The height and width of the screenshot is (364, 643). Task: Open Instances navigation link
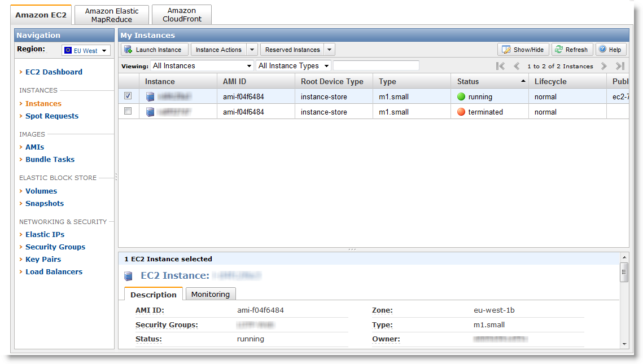[43, 104]
